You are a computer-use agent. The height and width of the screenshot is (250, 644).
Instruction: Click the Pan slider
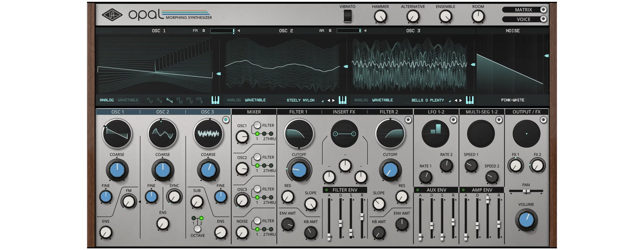pyautogui.click(x=526, y=191)
